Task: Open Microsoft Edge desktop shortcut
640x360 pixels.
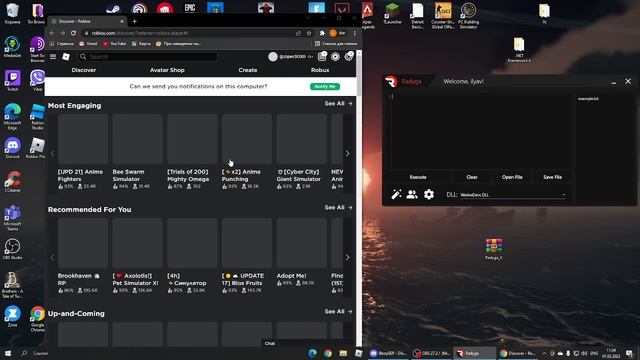Action: [13, 117]
